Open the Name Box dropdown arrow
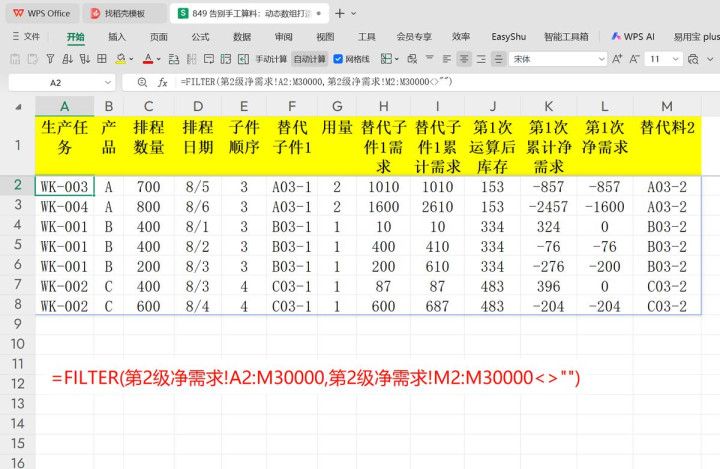The height and width of the screenshot is (469, 720). tap(107, 83)
